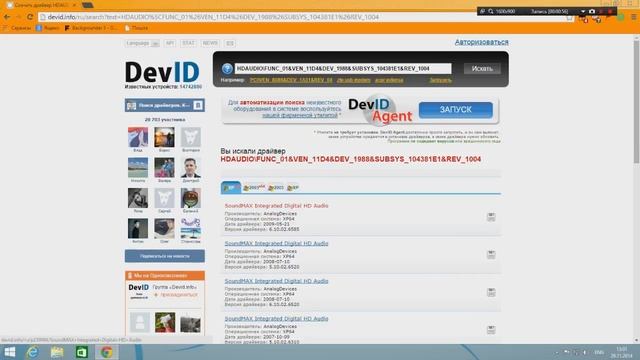The height and width of the screenshot is (360, 640).
Task: Click the new tab button
Action: click(x=87, y=5)
